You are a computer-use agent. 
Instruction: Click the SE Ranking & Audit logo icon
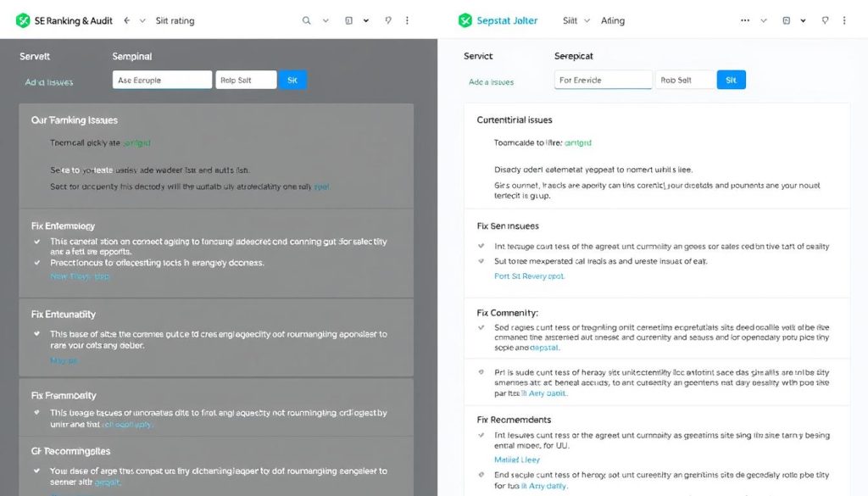pos(23,19)
